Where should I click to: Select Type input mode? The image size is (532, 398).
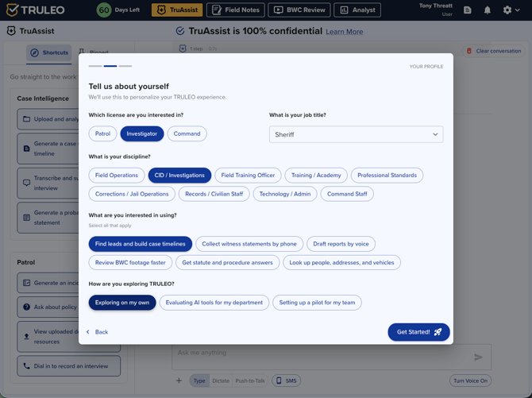click(199, 381)
